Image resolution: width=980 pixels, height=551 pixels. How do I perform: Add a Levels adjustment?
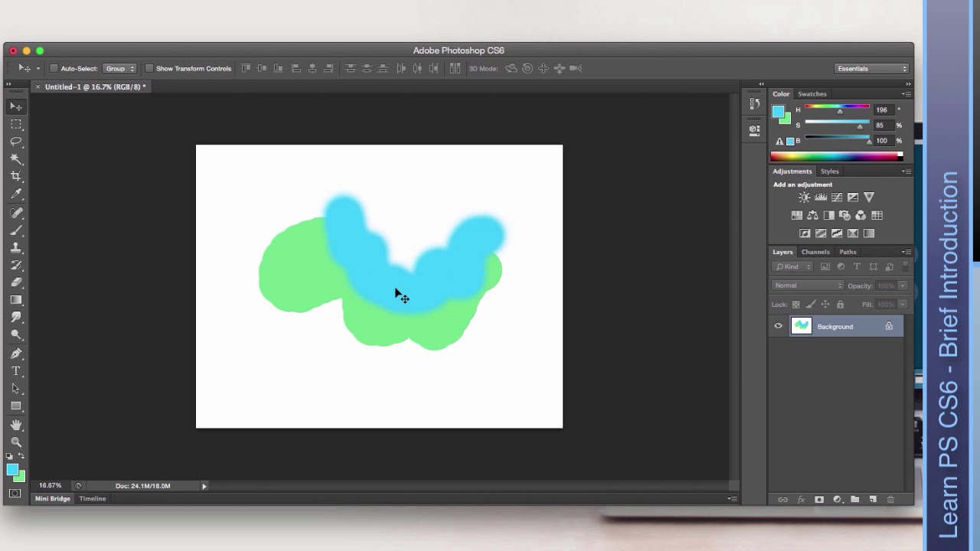tap(821, 197)
